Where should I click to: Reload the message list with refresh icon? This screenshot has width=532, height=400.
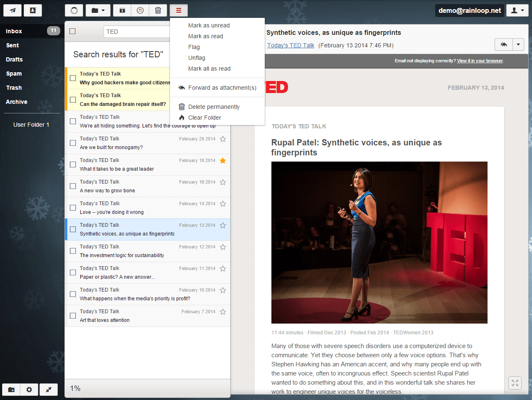[x=74, y=10]
